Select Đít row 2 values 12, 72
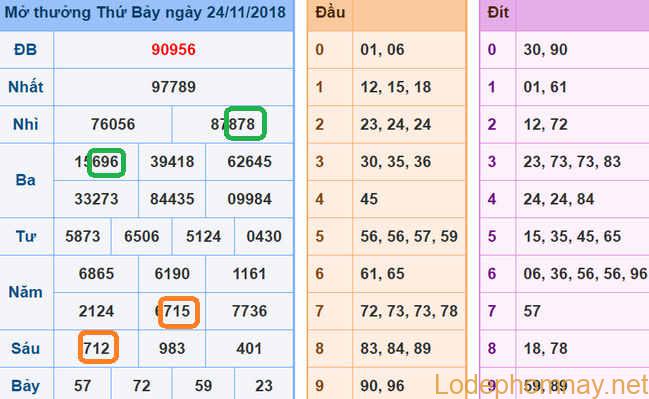The height and width of the screenshot is (399, 649). click(x=546, y=124)
